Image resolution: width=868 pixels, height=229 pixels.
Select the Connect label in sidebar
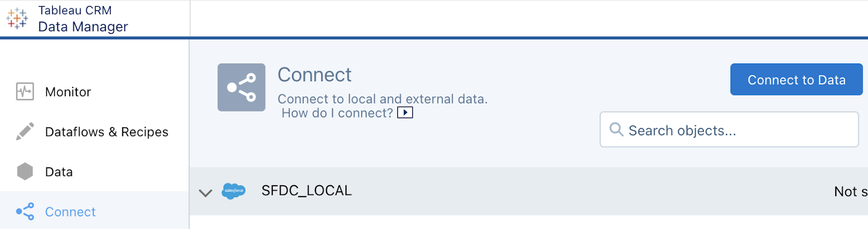70,212
